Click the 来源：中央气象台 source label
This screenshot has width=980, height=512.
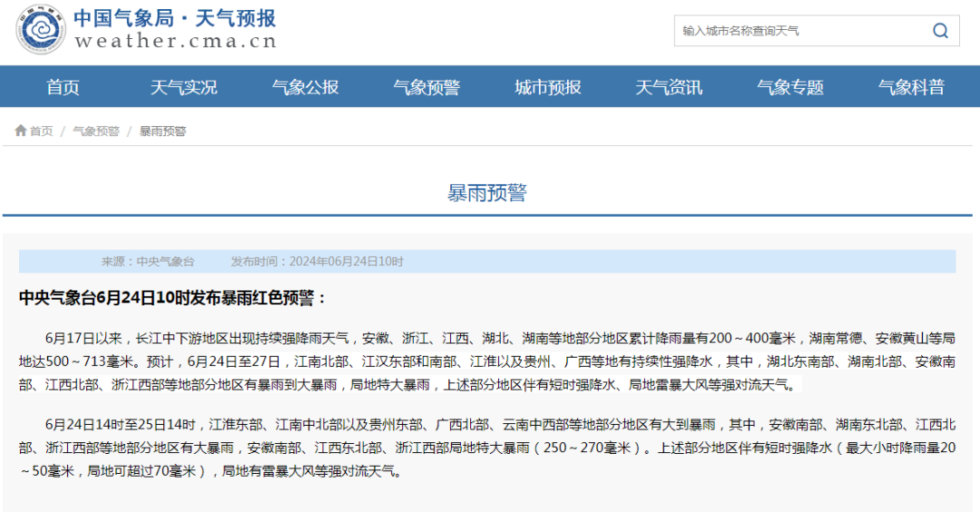pyautogui.click(x=148, y=261)
